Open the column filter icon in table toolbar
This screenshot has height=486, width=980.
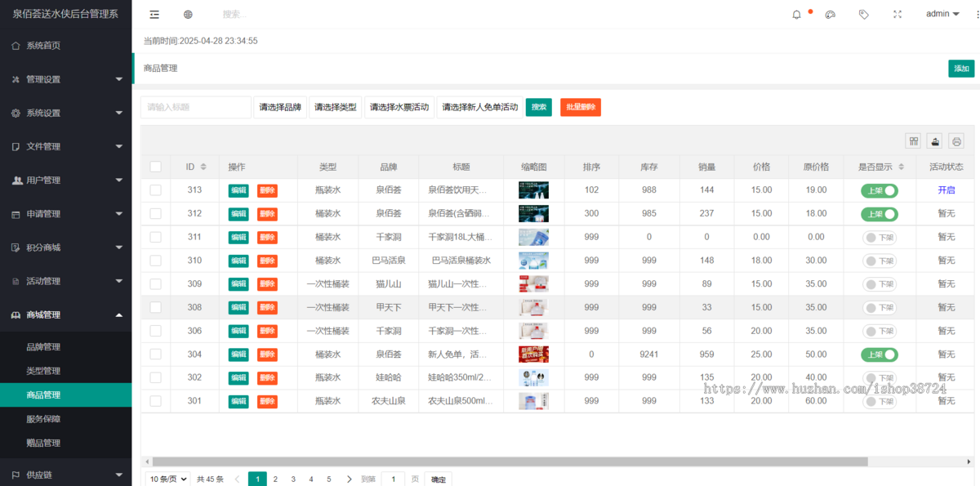(x=914, y=140)
